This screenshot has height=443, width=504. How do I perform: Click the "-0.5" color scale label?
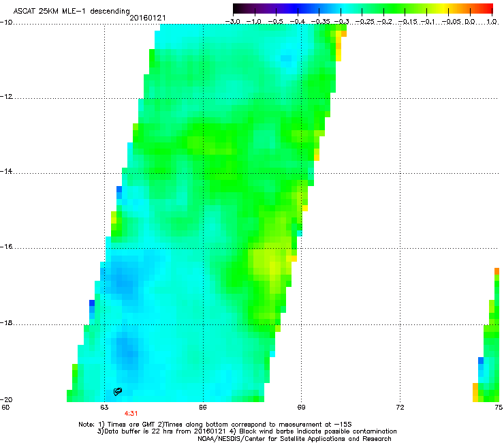(275, 22)
